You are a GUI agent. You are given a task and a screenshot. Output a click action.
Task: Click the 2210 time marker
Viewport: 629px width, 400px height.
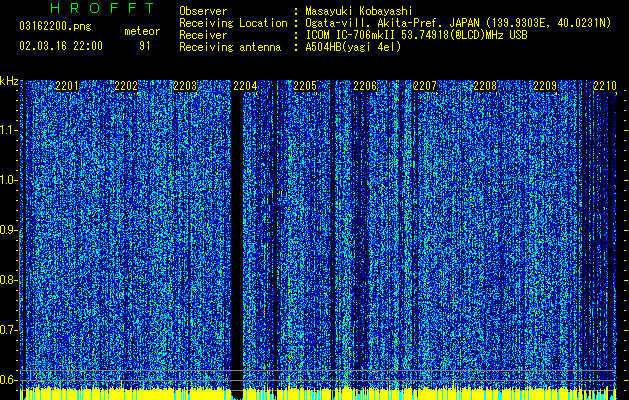tap(605, 86)
